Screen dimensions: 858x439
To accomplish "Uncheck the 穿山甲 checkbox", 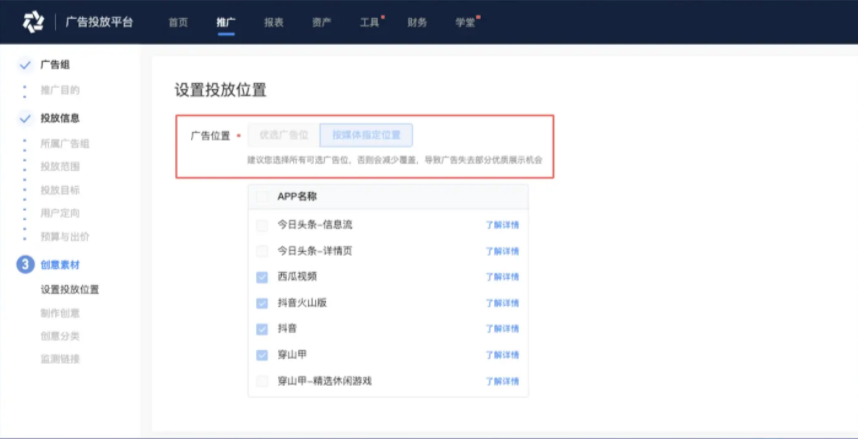I will 262,355.
